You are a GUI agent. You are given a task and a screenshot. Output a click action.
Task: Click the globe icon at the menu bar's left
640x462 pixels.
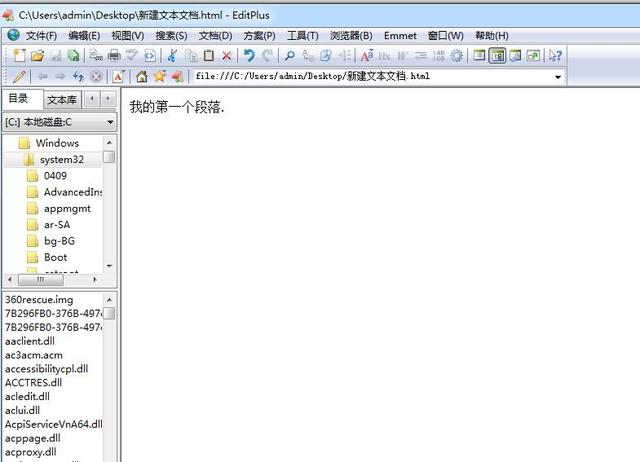point(13,35)
